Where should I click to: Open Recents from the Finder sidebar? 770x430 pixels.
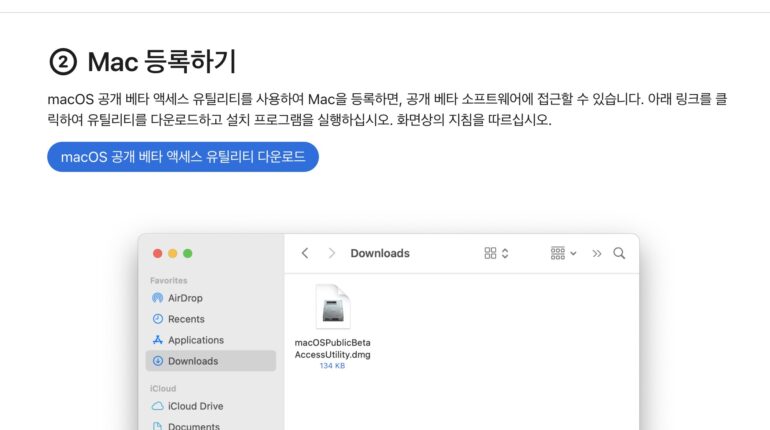point(186,319)
